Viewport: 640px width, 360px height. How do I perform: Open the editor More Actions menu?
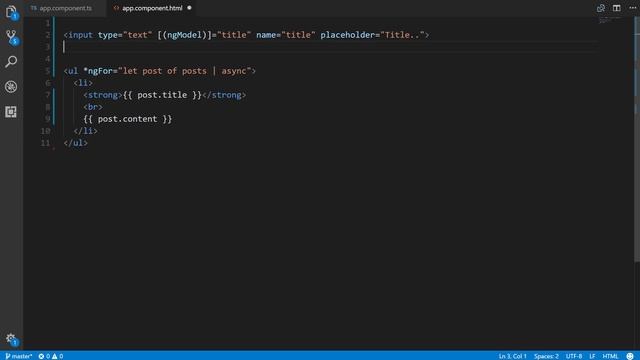click(x=632, y=8)
